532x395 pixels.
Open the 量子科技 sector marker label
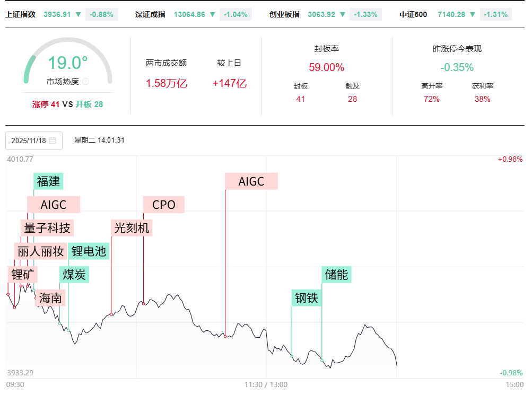coord(47,228)
